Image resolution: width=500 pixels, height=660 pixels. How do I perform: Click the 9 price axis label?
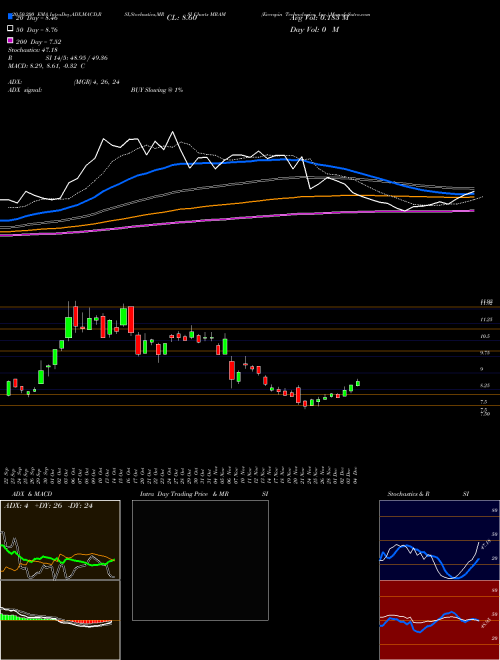[x=482, y=369]
